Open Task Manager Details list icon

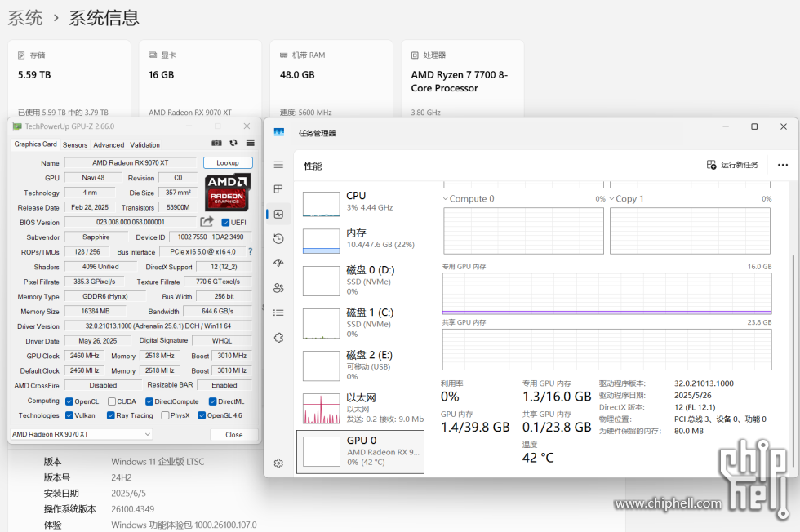(x=278, y=313)
